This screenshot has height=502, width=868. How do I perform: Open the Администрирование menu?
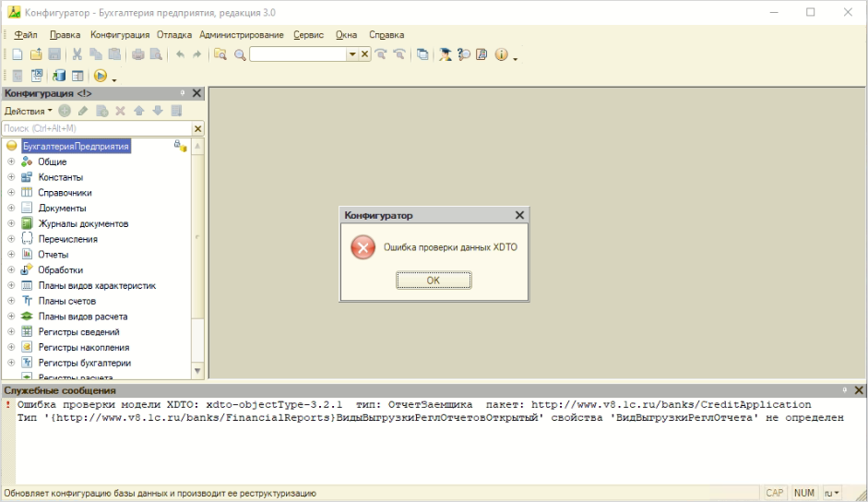(x=242, y=34)
